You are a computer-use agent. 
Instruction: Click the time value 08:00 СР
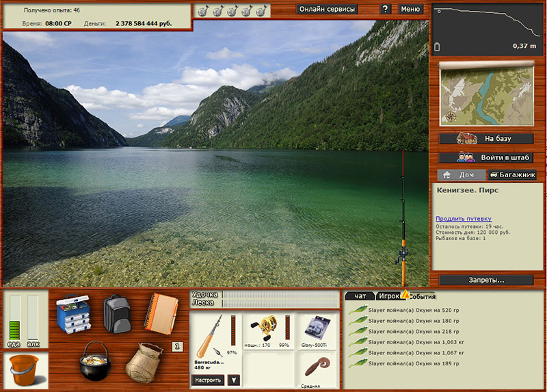(58, 23)
